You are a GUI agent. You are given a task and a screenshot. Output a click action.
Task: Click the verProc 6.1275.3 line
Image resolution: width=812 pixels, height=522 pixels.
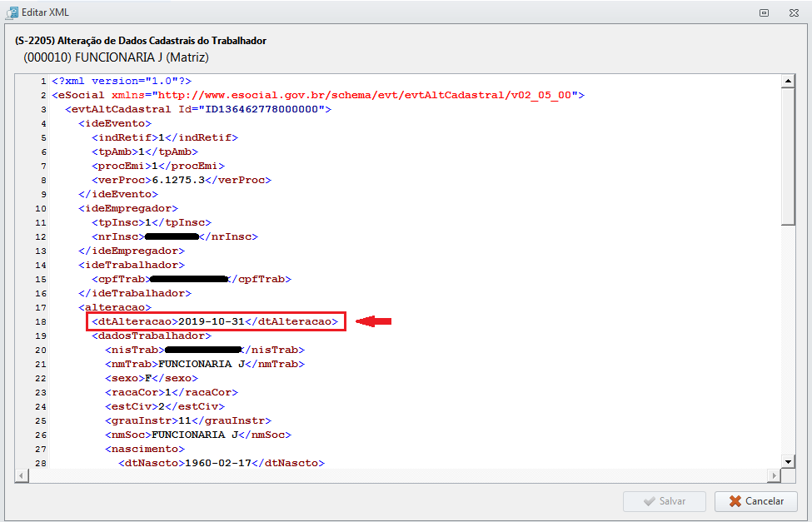pos(182,180)
